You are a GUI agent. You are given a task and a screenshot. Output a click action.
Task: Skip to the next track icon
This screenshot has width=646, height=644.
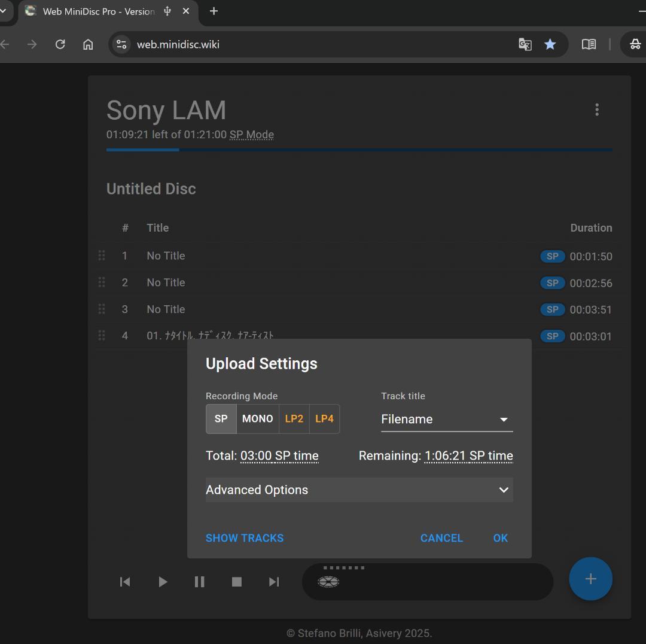coord(273,581)
